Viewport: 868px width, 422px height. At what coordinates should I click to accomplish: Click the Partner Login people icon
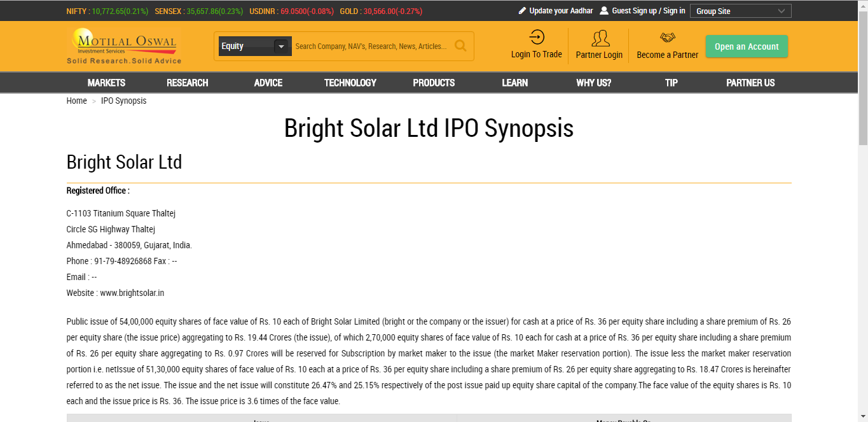[600, 38]
